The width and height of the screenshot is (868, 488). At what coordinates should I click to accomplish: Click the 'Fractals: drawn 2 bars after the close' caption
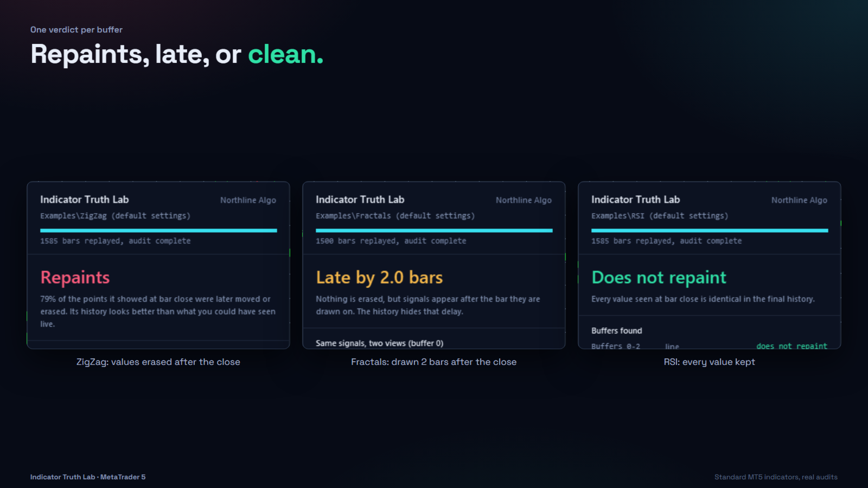click(x=434, y=362)
